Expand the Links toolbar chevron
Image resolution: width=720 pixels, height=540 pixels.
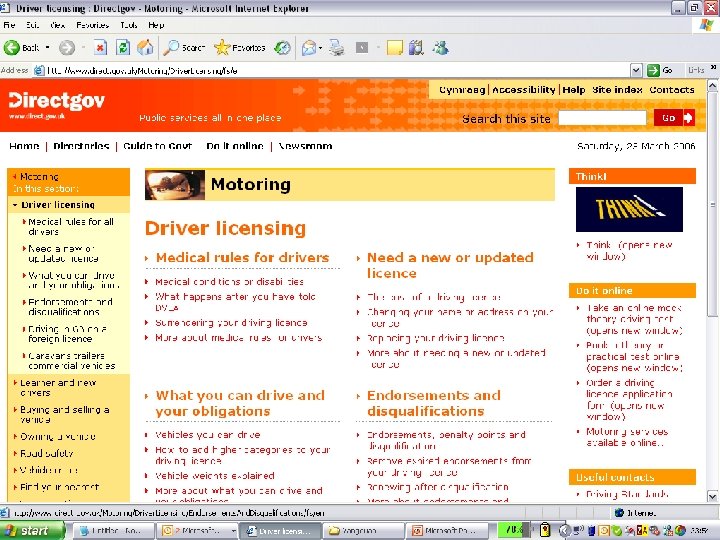click(713, 67)
